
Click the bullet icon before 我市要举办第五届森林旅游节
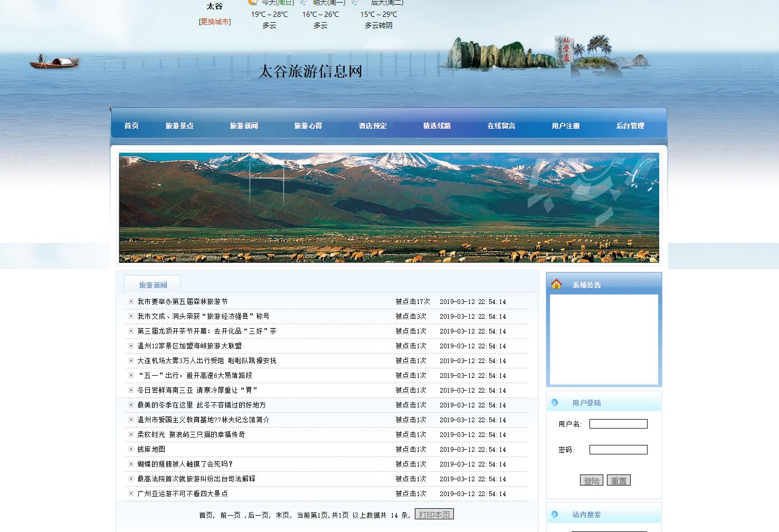130,301
